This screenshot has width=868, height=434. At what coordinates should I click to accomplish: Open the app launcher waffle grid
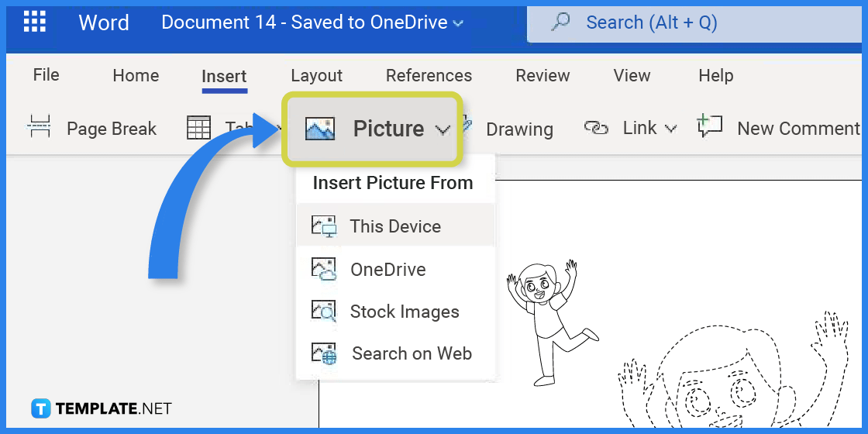pyautogui.click(x=34, y=22)
